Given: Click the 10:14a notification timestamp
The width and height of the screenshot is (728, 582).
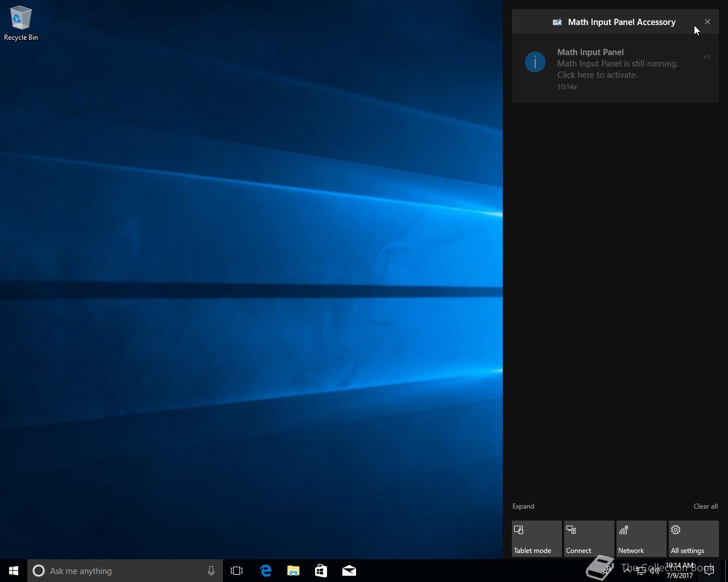Looking at the screenshot, I should coord(567,87).
